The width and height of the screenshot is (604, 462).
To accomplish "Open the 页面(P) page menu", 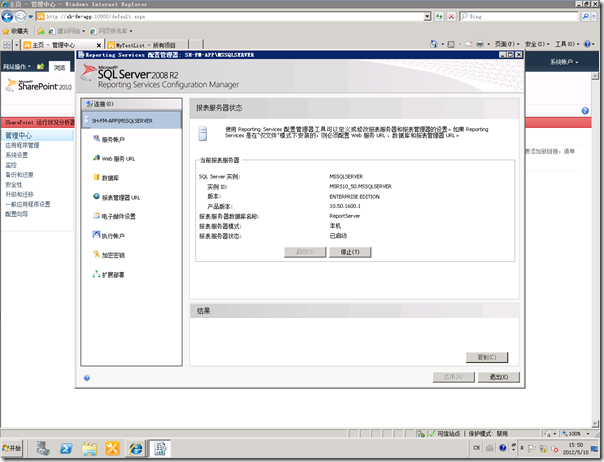I will 507,44.
